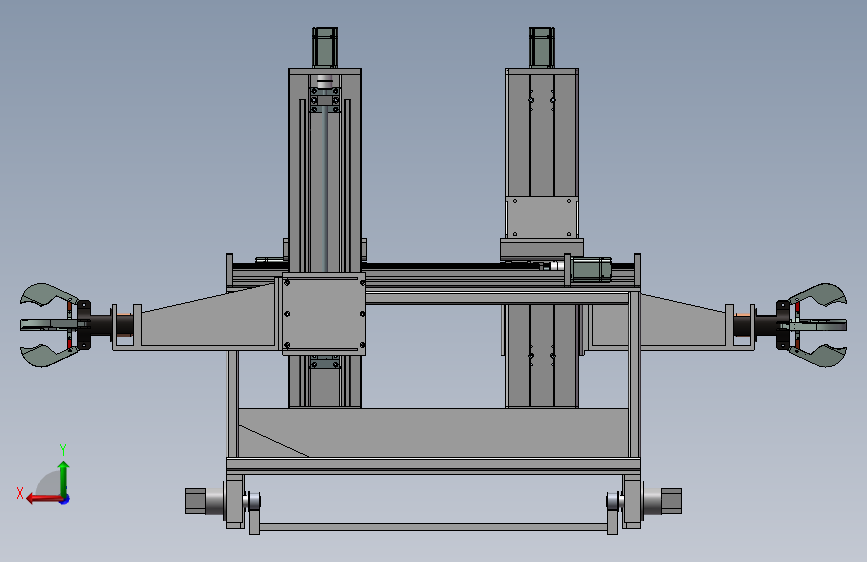Select the horizontal servo motor on the crossbeam

(x=590, y=270)
